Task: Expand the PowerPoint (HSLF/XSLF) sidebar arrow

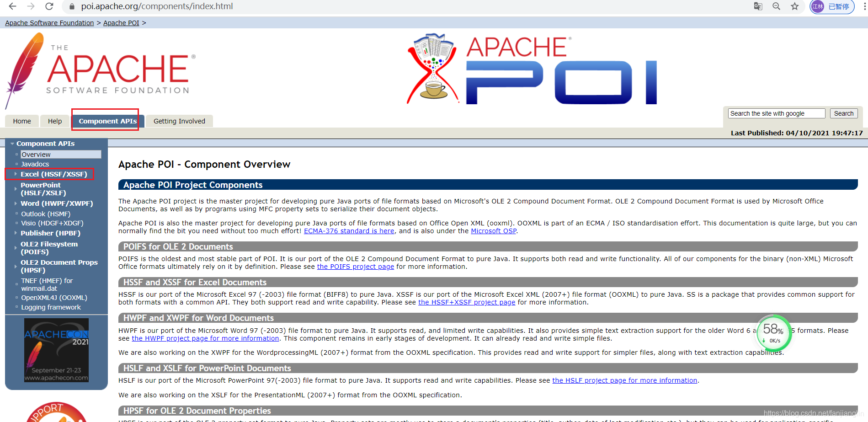Action: [16, 189]
